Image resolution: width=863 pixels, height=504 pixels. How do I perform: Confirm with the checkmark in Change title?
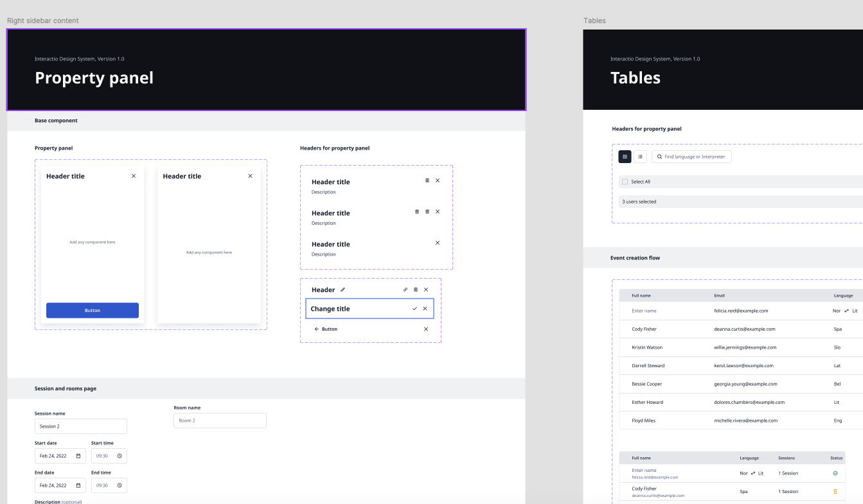pos(414,309)
